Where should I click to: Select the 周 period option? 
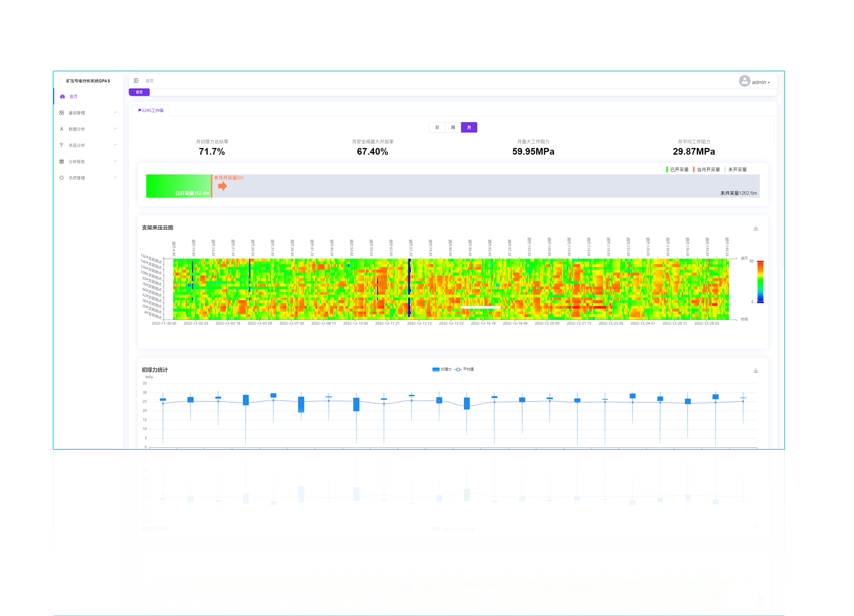[x=453, y=128]
